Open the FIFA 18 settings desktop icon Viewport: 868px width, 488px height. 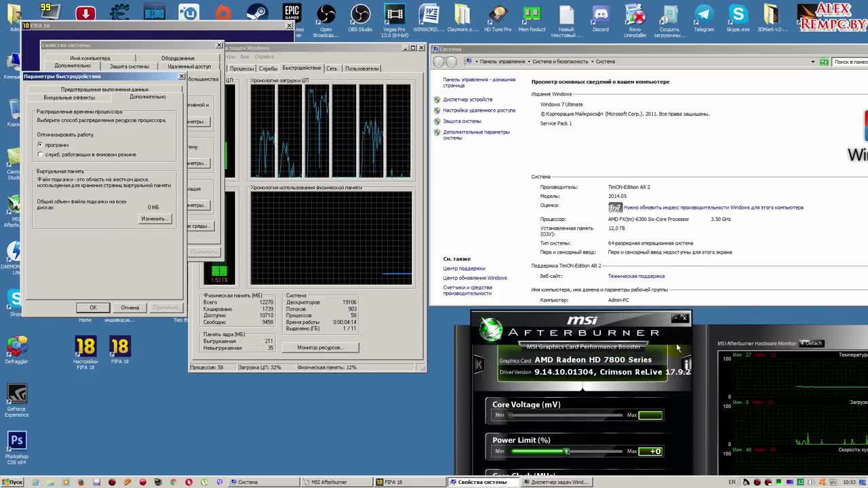click(x=85, y=352)
